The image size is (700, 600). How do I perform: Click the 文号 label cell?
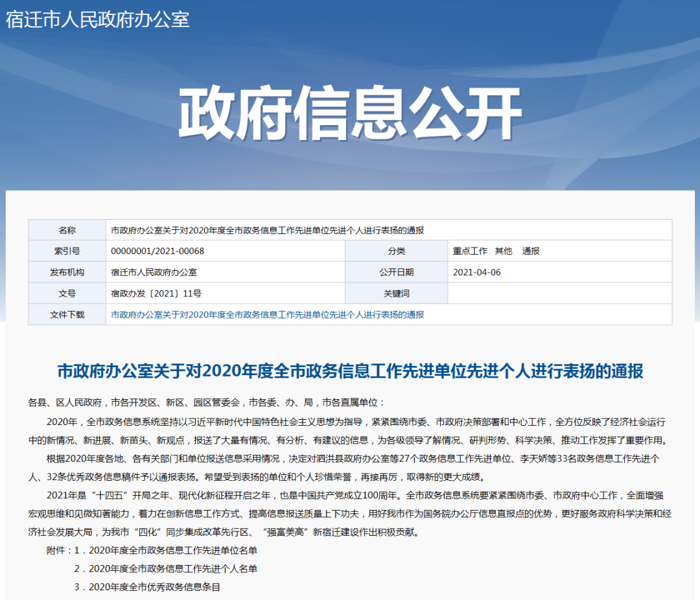click(x=67, y=294)
